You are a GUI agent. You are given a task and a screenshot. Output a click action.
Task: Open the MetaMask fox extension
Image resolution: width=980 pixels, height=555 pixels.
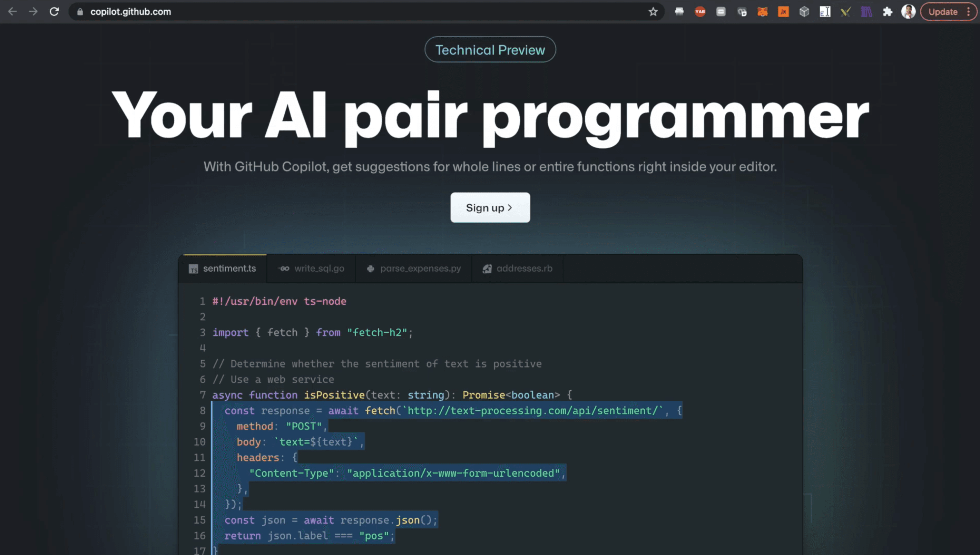763,12
